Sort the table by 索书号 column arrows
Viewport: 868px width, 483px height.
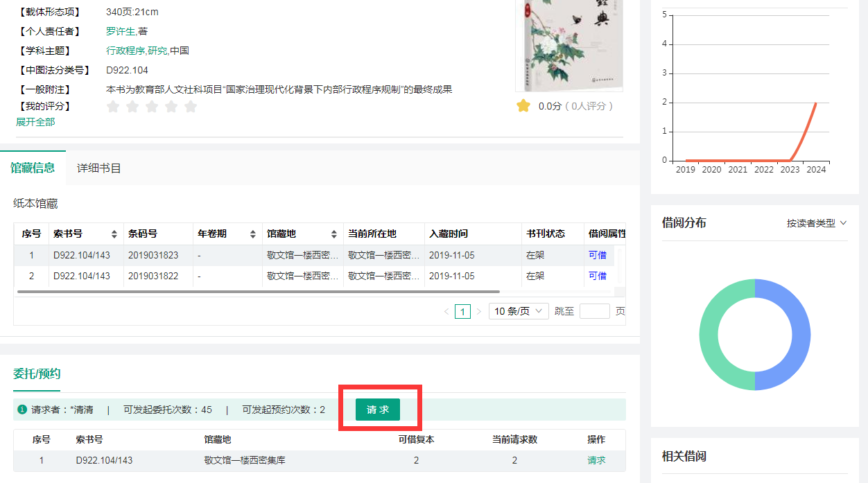pyautogui.click(x=114, y=234)
